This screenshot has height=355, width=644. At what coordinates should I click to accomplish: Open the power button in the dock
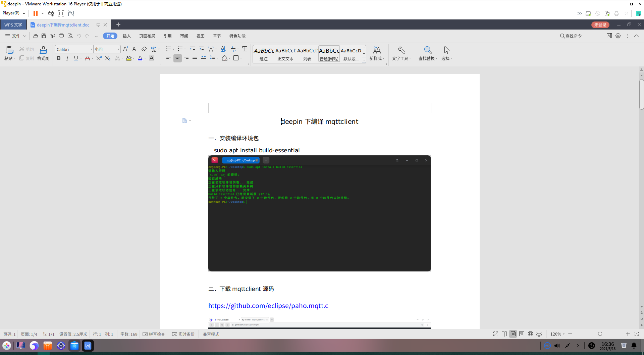tap(592, 346)
